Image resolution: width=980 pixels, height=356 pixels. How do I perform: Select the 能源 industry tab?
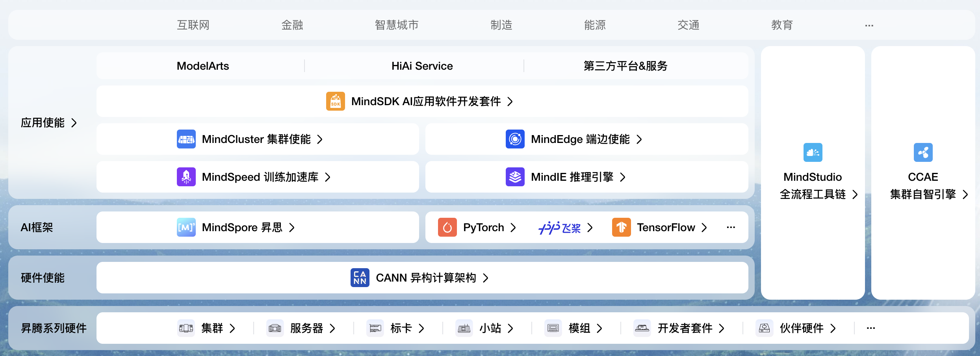595,25
